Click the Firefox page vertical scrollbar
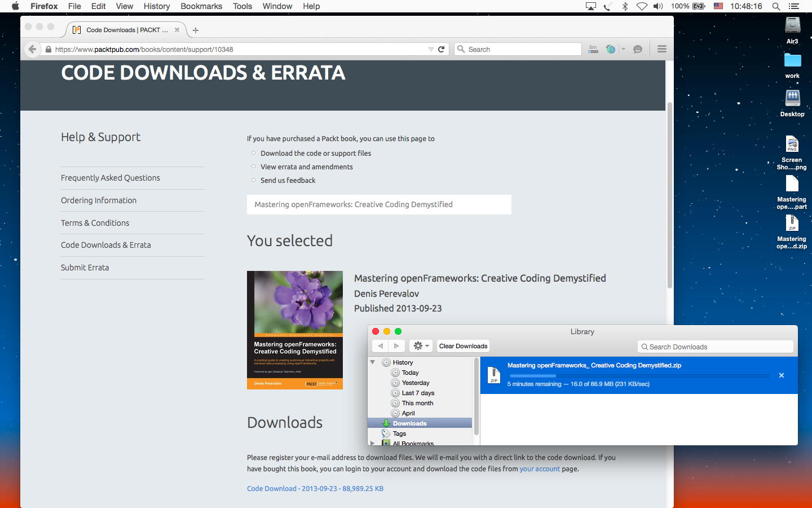Image resolution: width=812 pixels, height=508 pixels. point(670,195)
